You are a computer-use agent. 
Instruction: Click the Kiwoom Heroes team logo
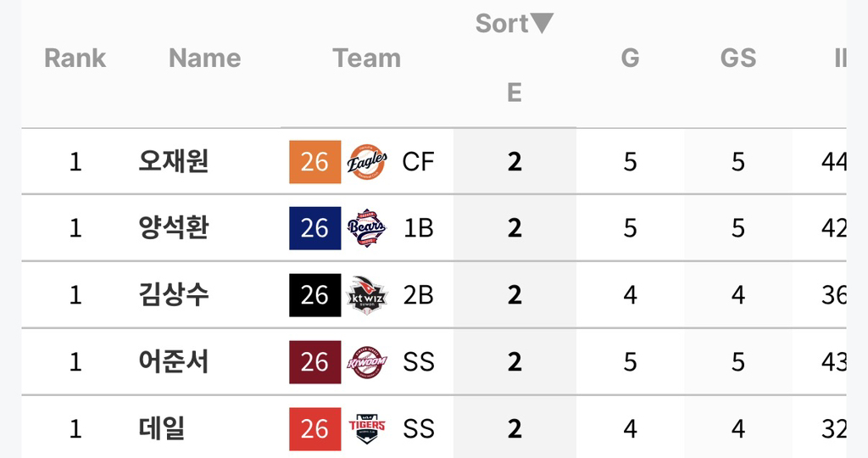366,362
